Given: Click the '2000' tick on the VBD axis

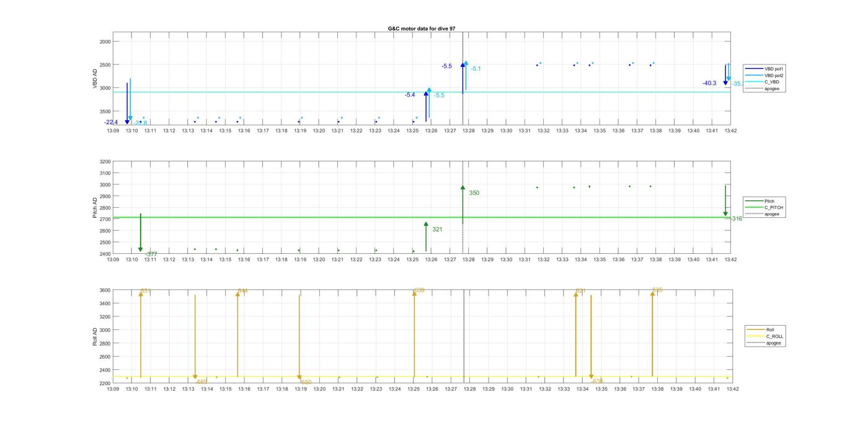Looking at the screenshot, I should point(105,42).
